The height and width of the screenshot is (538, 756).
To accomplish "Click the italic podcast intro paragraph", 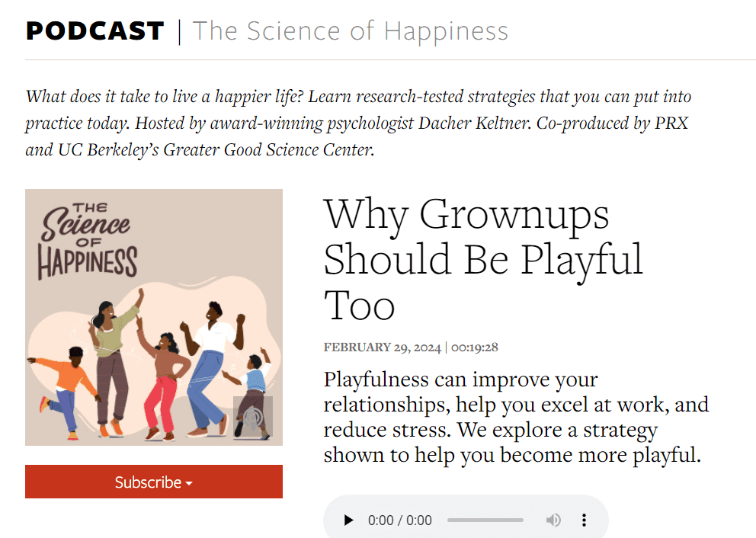I will (358, 123).
